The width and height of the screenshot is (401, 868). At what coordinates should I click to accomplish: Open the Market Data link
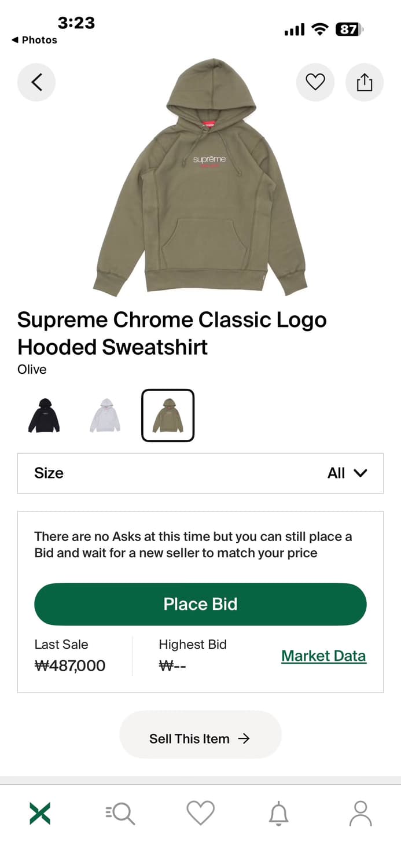coord(323,656)
